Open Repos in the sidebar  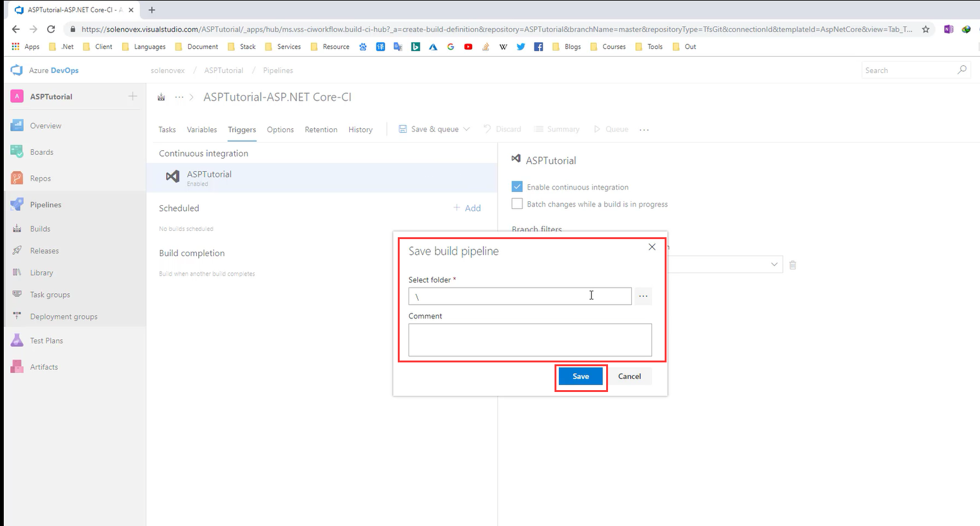click(40, 179)
